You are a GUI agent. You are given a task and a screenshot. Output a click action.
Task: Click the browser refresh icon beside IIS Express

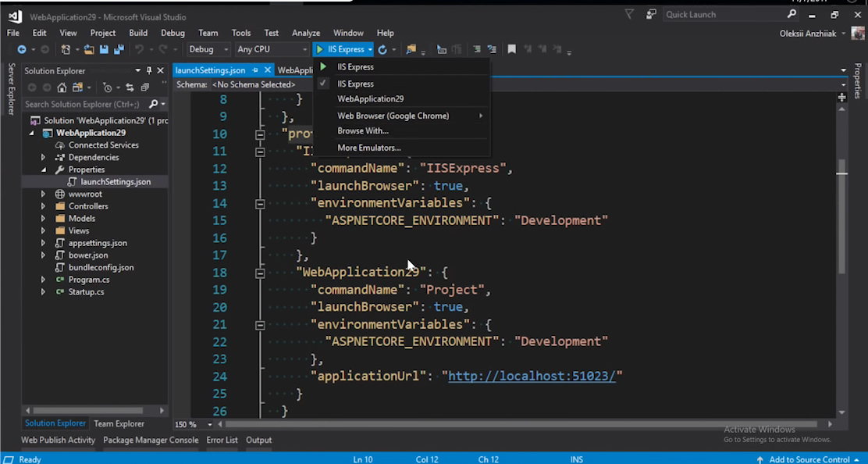pyautogui.click(x=382, y=49)
